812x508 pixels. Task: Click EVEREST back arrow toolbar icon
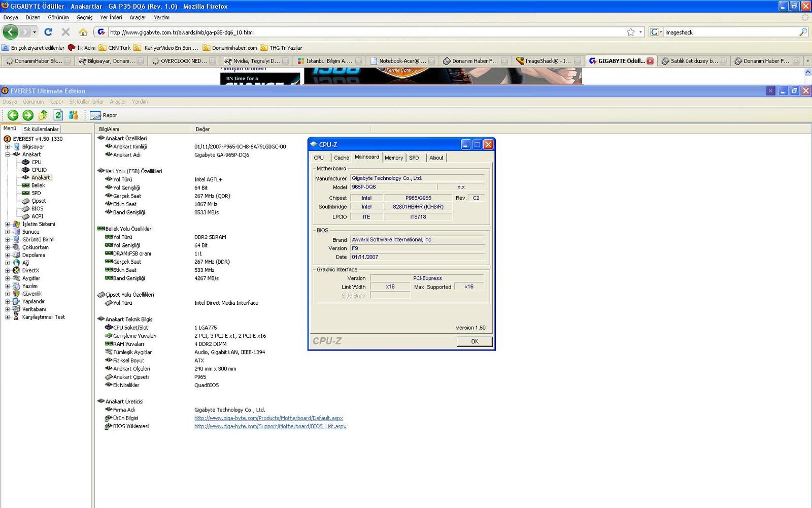click(13, 115)
